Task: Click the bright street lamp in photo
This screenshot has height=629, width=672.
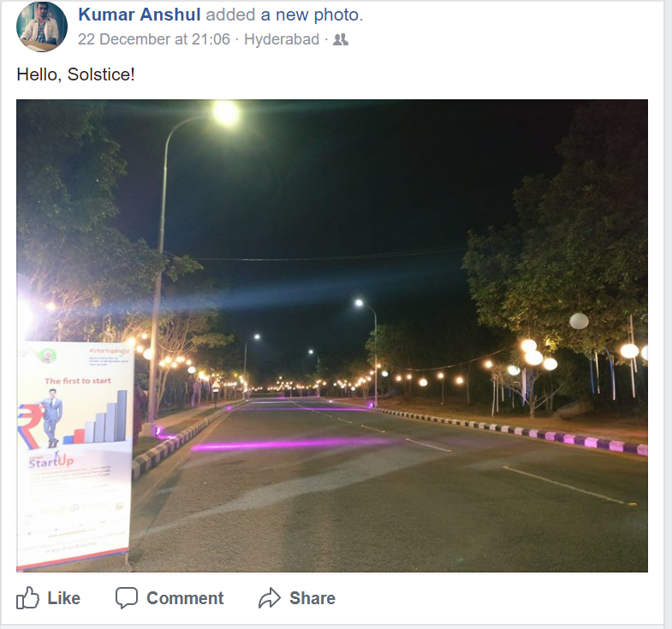Action: point(226,113)
